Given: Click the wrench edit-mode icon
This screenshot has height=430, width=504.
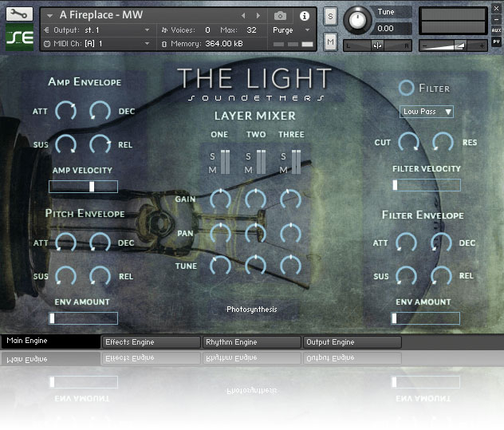Looking at the screenshot, I should pyautogui.click(x=19, y=14).
